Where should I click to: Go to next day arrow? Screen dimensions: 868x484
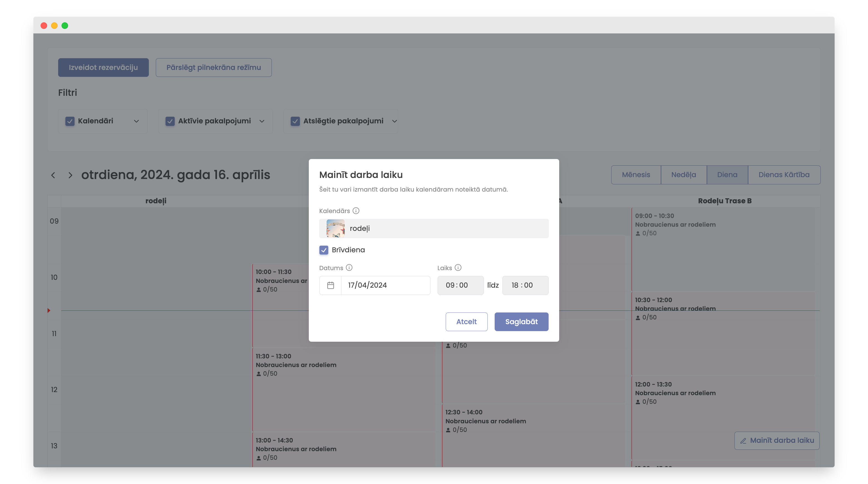pyautogui.click(x=70, y=175)
